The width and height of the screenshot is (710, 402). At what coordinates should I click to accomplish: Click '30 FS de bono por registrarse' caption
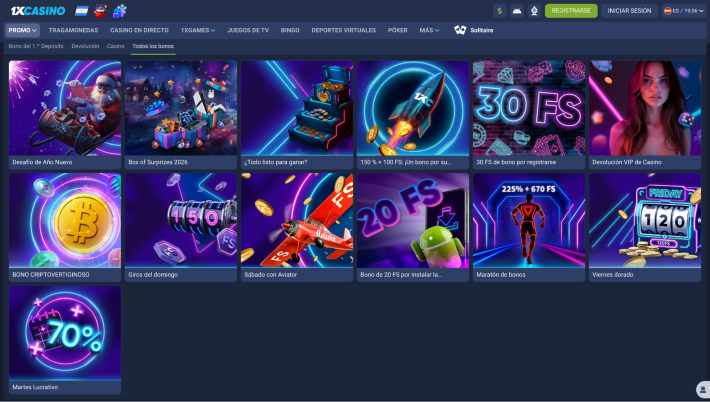[516, 162]
